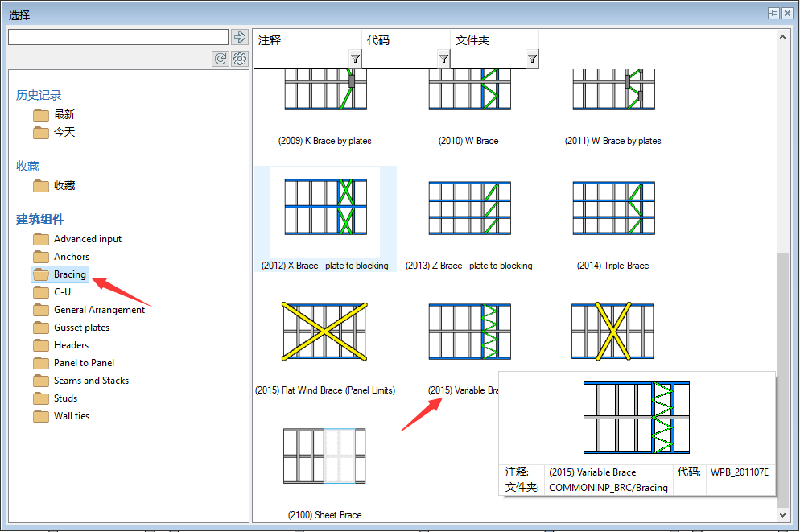Select the (2010) W Brace thumbnail
Viewport: 800px width, 532px height.
(x=469, y=90)
